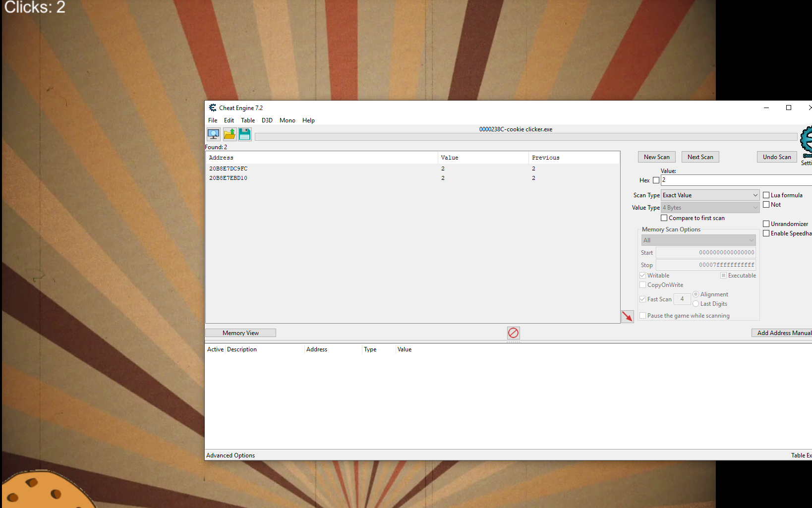Open the Mono menu

[x=287, y=120]
